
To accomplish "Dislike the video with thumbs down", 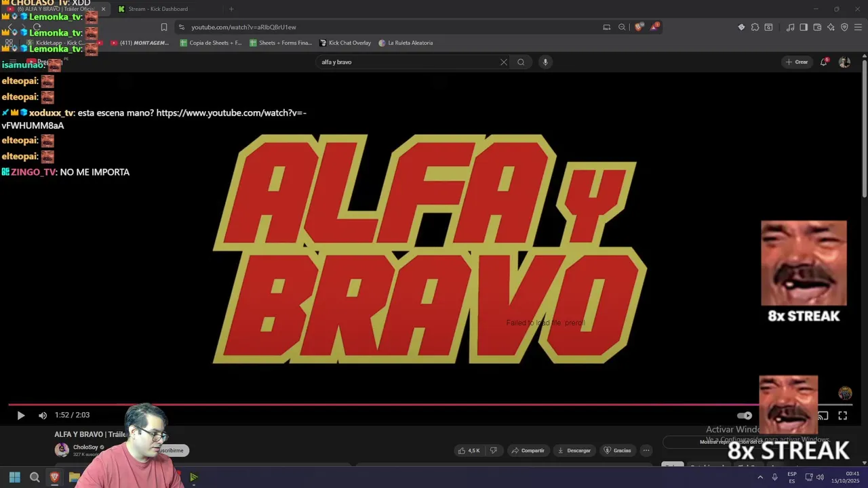I will (493, 451).
